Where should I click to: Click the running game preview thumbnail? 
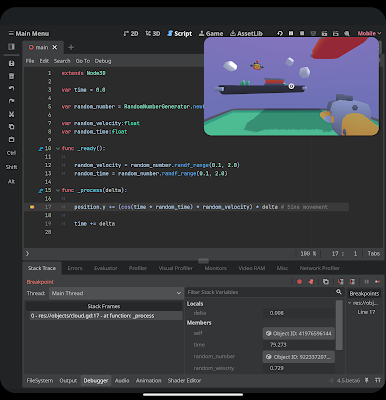(x=291, y=86)
